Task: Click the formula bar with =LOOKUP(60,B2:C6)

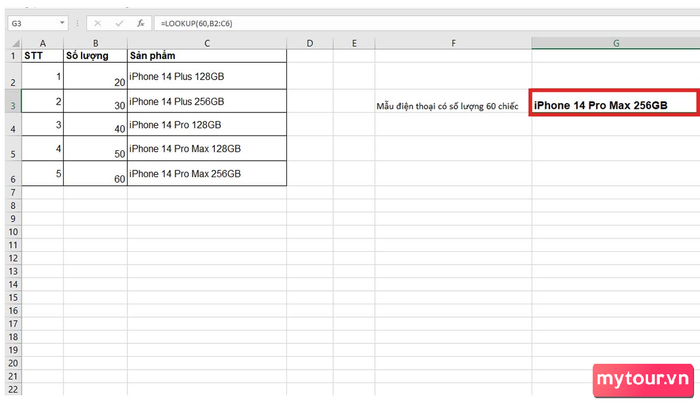Action: point(427,23)
